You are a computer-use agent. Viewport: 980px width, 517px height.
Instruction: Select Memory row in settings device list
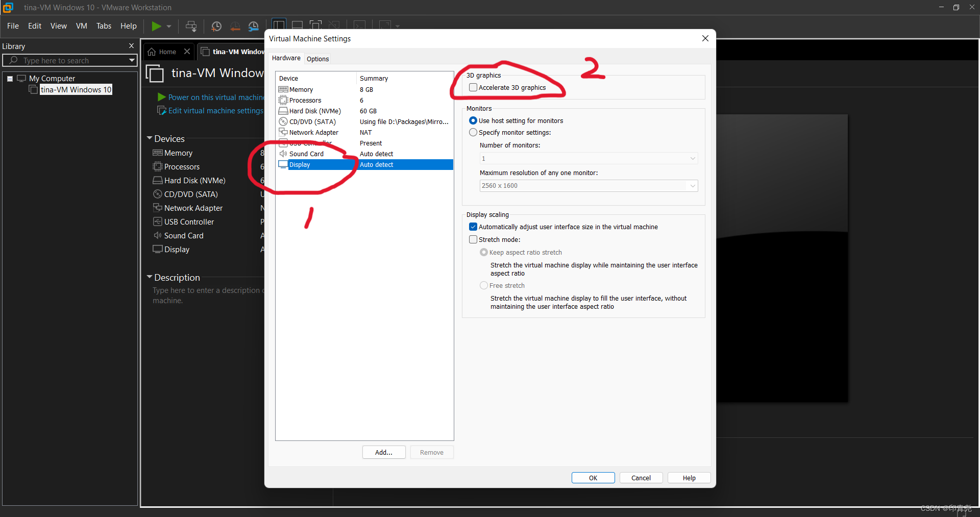coord(364,90)
